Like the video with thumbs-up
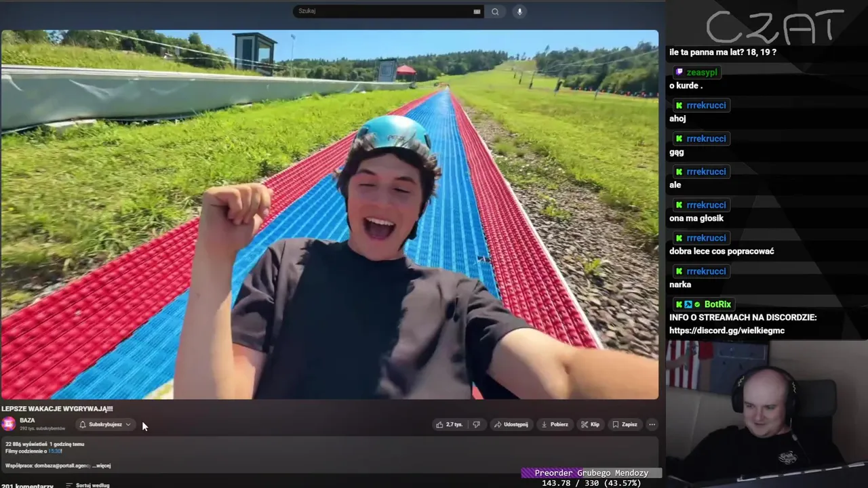 pos(450,425)
